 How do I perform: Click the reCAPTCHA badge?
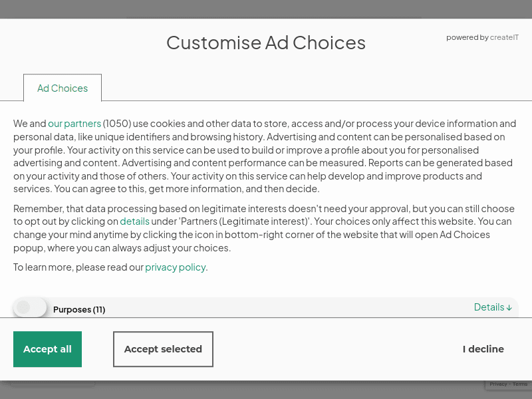click(509, 386)
